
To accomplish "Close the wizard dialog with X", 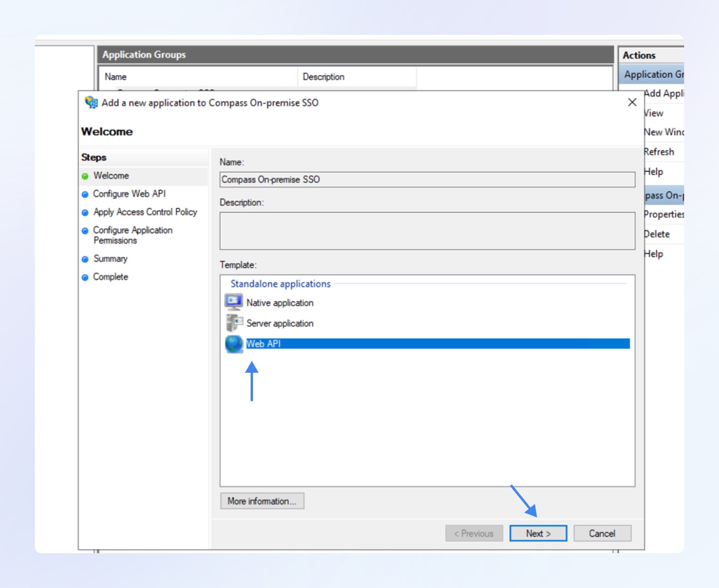I will tap(632, 102).
